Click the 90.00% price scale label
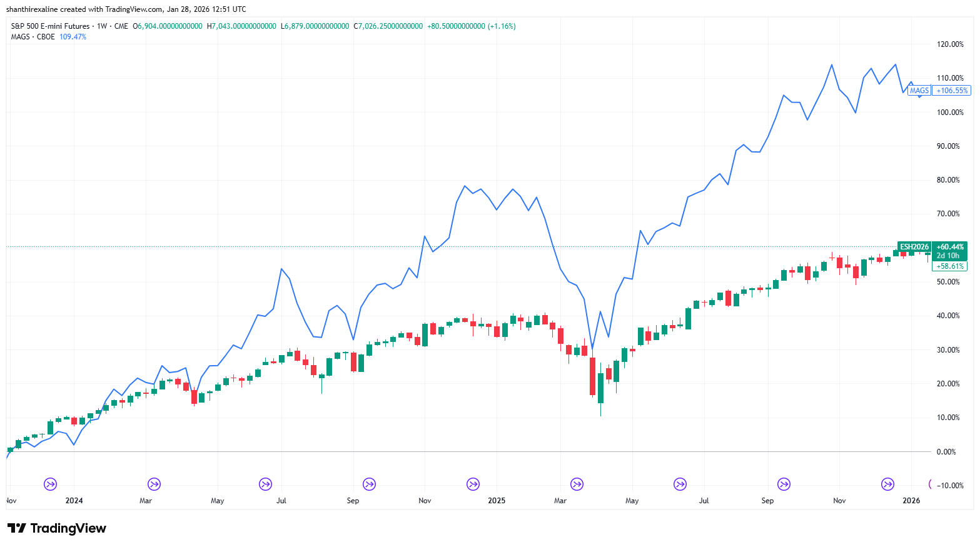Screen dimensions: 980x547 coord(948,146)
